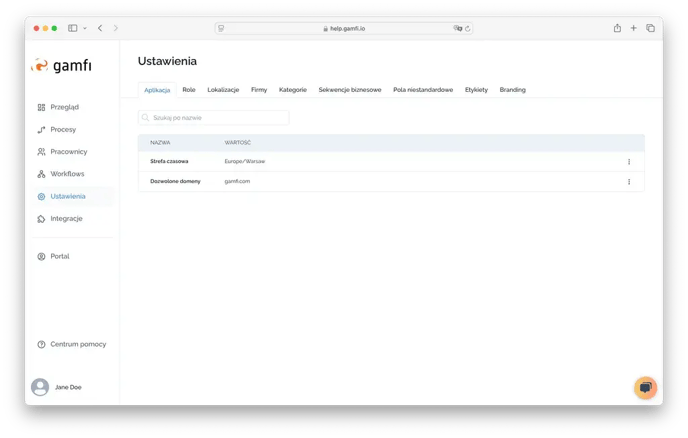Click the Integracje puzzle icon
This screenshot has height=438, width=688.
coord(41,218)
